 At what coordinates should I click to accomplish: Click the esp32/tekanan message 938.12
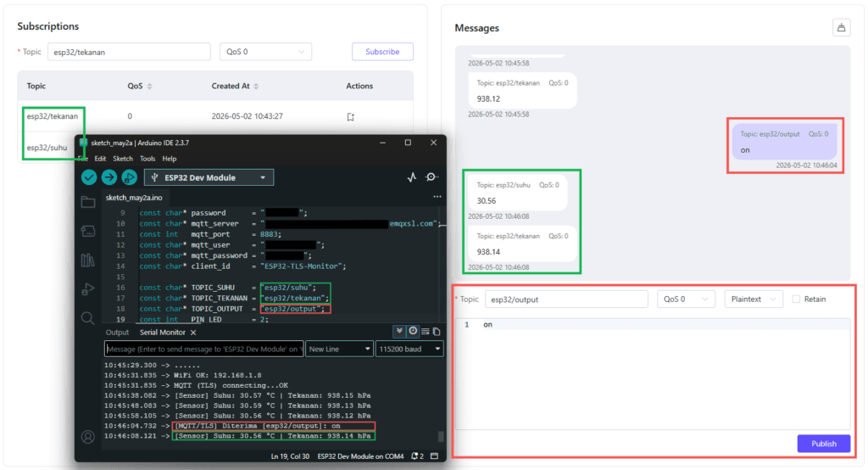(x=522, y=91)
